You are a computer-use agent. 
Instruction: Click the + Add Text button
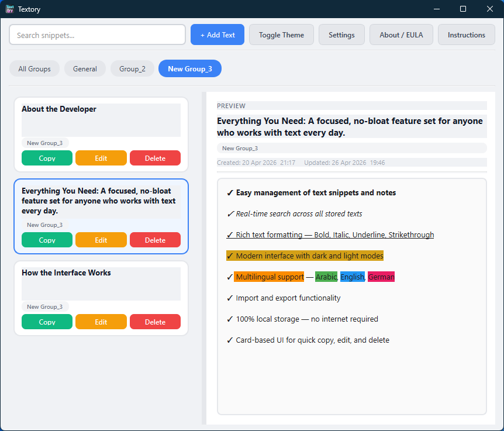[218, 35]
